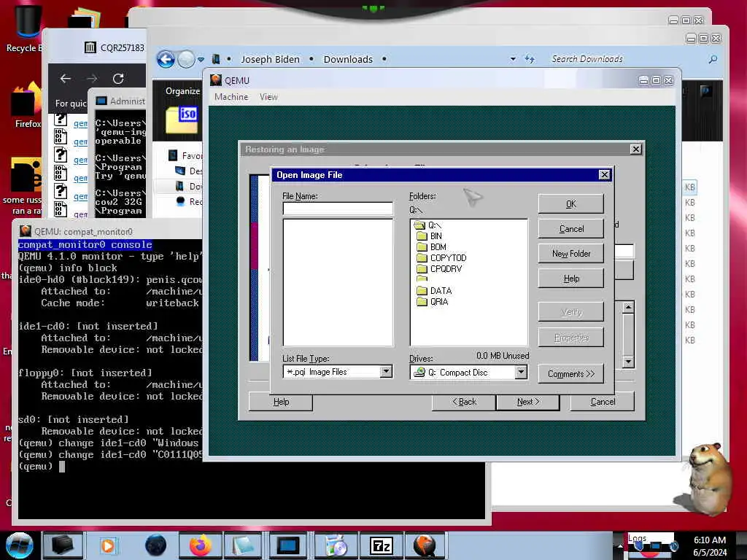Click OK in the Open Image File dialog
747x560 pixels.
coord(570,204)
